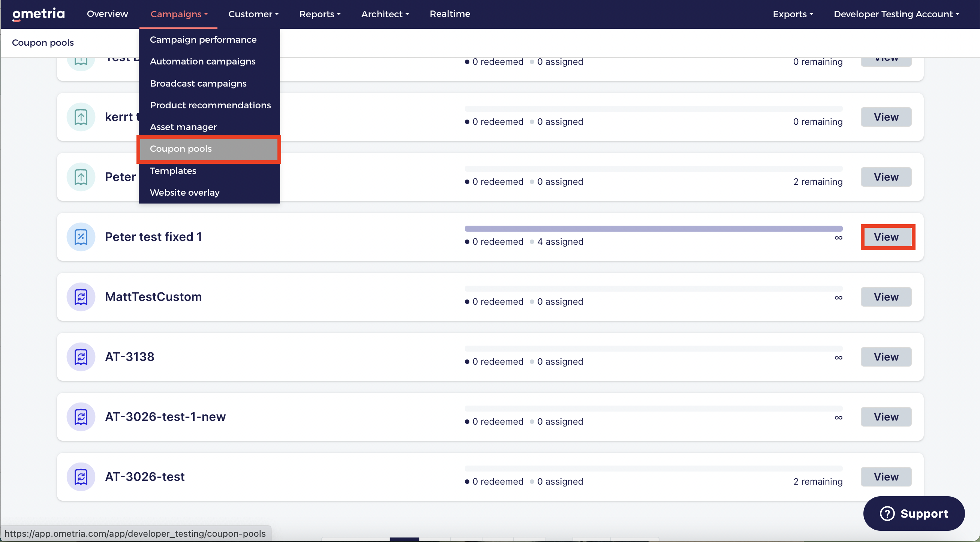Click the Ometria logo
Screen dimensions: 980x542
tap(38, 14)
